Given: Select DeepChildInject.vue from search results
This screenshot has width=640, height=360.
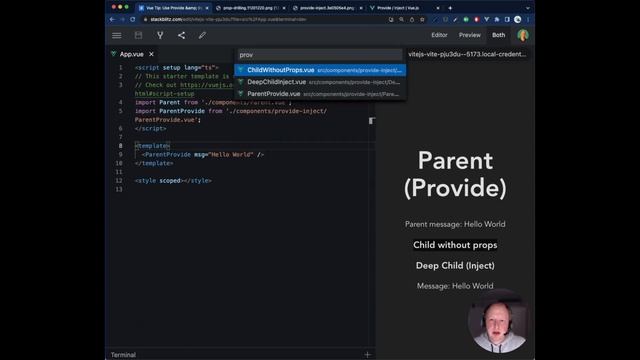Looking at the screenshot, I should tap(320, 82).
